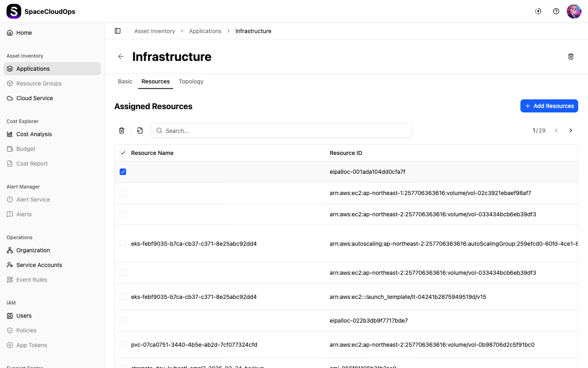Uncheck the eipalloc-001ada104dd0cfa7f row checkbox
The image size is (588, 368).
tap(123, 172)
